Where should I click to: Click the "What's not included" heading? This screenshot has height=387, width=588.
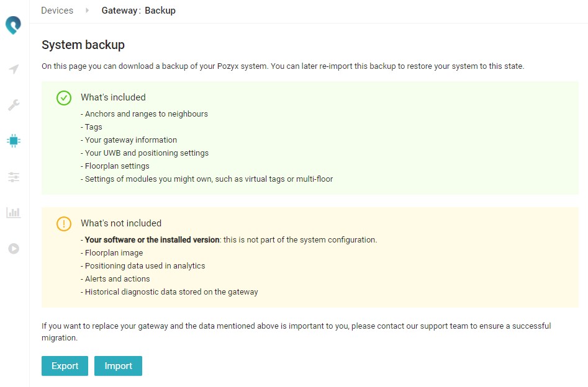click(x=121, y=223)
